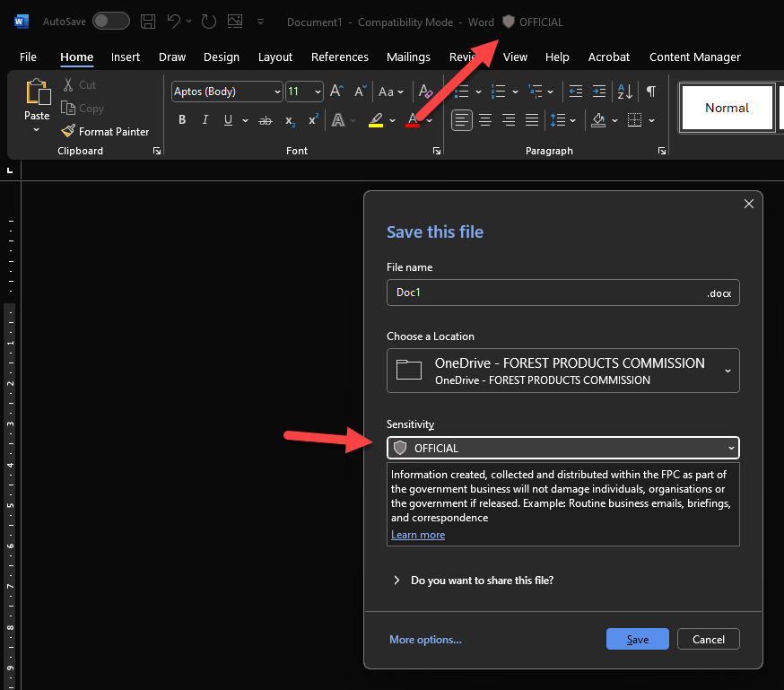Open Font group dialog launcher
The height and width of the screenshot is (690, 784).
point(437,151)
